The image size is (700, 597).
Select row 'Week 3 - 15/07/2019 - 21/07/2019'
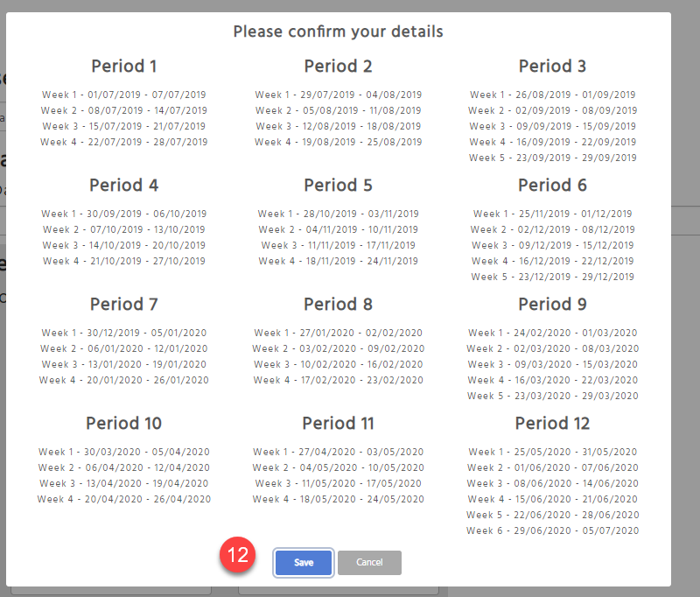click(x=124, y=126)
